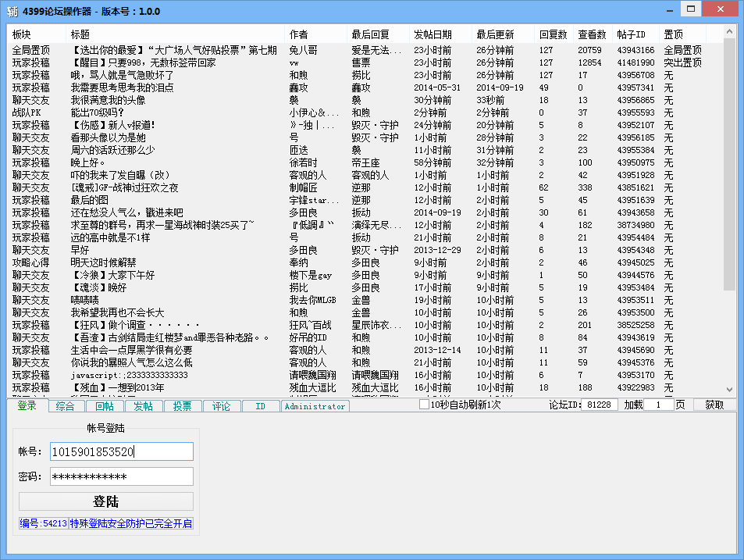Viewport: 744px width, 560px height.
Task: Click the 编号:54213 status label
Action: (44, 523)
